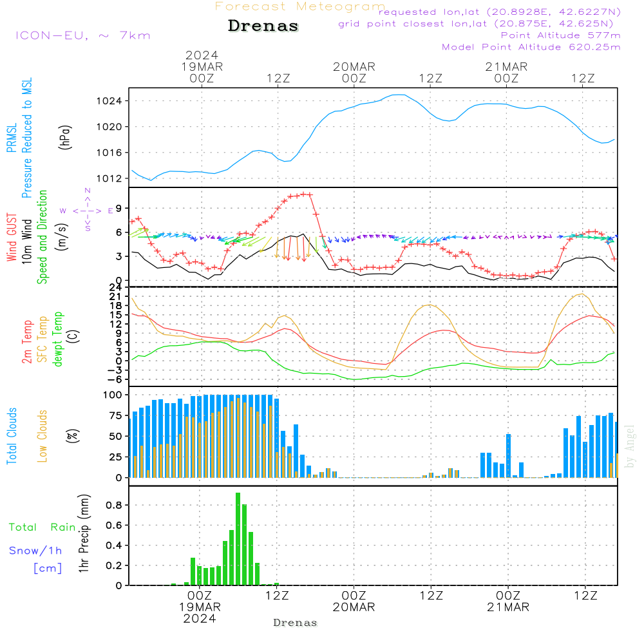This screenshot has width=644, height=644.
Task: Select the Total Clouds legend label
Action: coord(12,436)
